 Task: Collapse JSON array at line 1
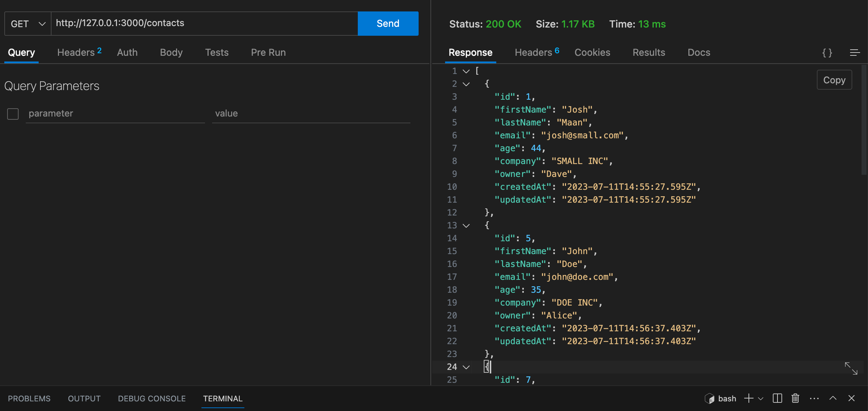466,71
